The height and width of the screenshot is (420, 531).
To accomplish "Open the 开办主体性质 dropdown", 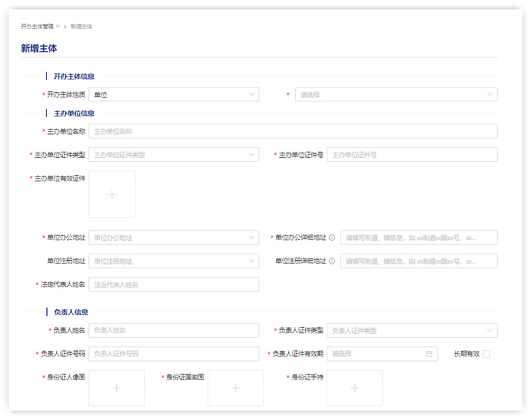I will coord(173,95).
